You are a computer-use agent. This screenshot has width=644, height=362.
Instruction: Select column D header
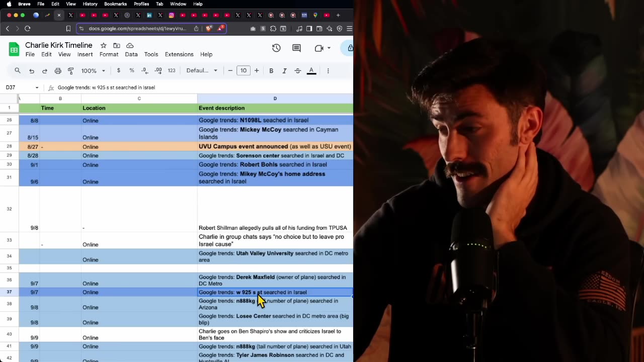click(x=275, y=99)
